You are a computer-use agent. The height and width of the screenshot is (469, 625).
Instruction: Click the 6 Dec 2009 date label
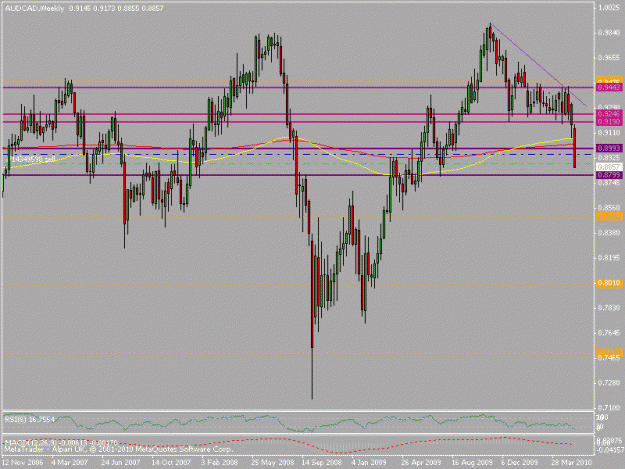click(x=520, y=462)
